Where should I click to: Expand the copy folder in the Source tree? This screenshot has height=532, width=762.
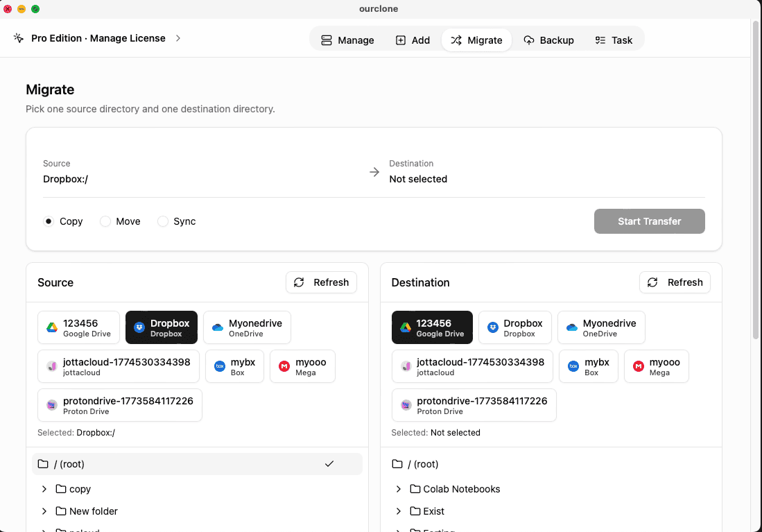tap(44, 489)
